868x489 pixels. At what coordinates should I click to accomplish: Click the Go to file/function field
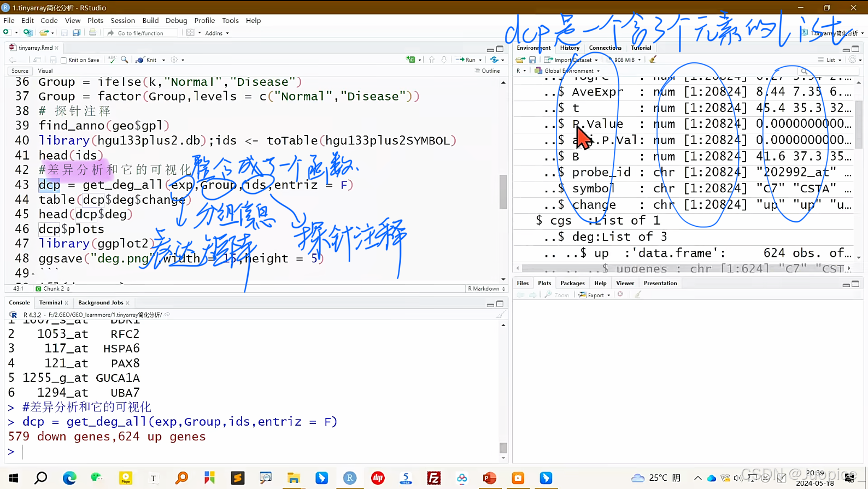(x=141, y=33)
